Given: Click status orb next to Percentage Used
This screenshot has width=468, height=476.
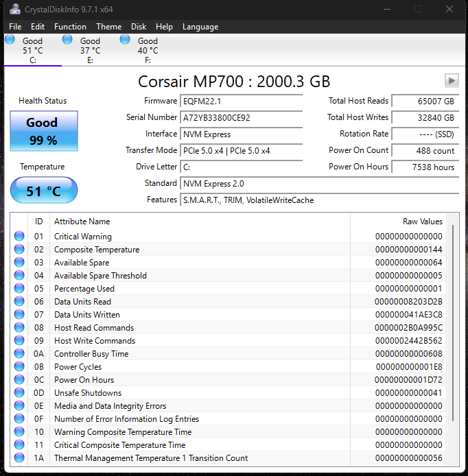Looking at the screenshot, I should pyautogui.click(x=19, y=289).
